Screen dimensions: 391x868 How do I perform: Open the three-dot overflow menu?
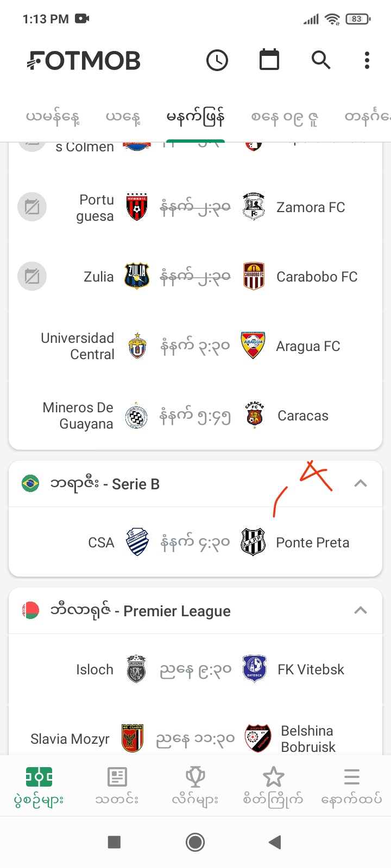point(367,60)
